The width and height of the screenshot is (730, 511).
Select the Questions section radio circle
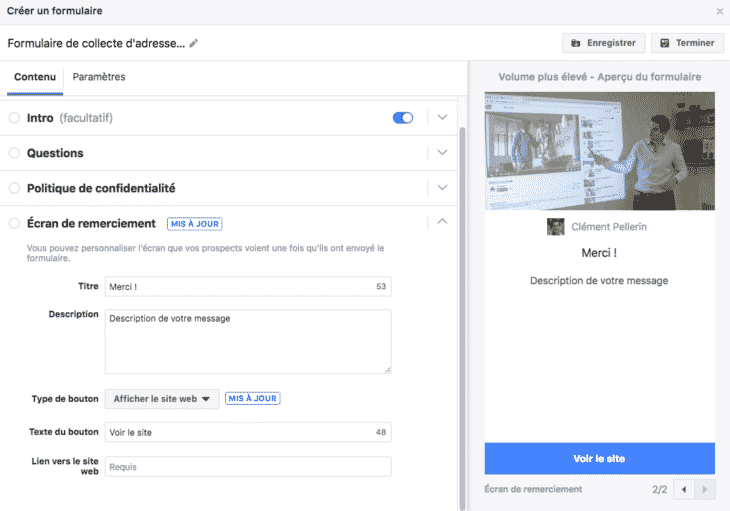(14, 153)
